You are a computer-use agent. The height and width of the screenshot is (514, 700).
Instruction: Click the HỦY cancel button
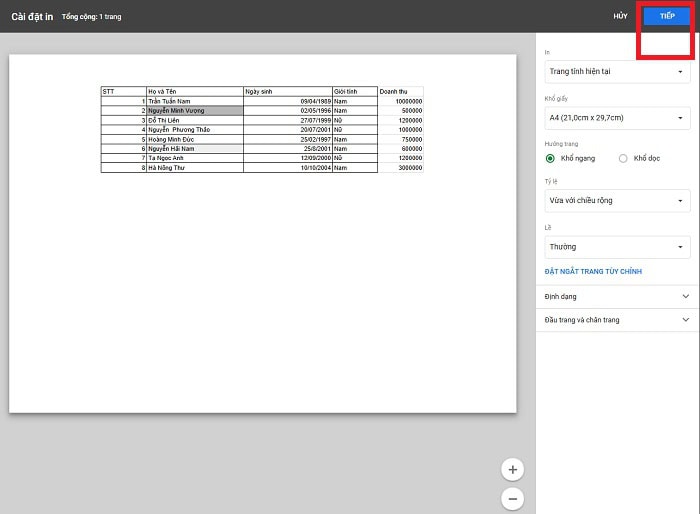[x=621, y=17]
